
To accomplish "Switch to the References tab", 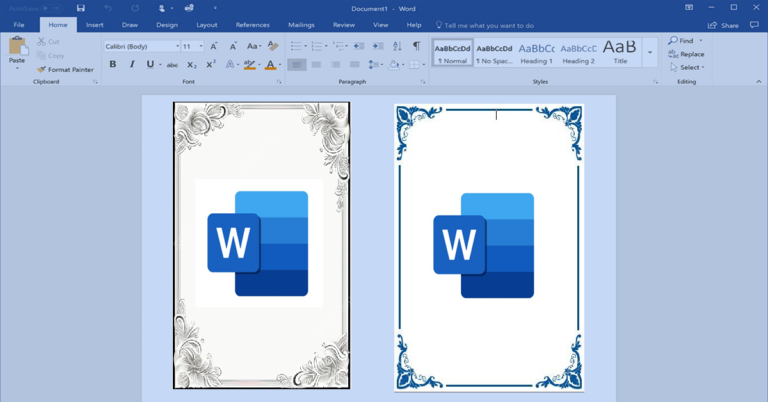I will [x=252, y=25].
